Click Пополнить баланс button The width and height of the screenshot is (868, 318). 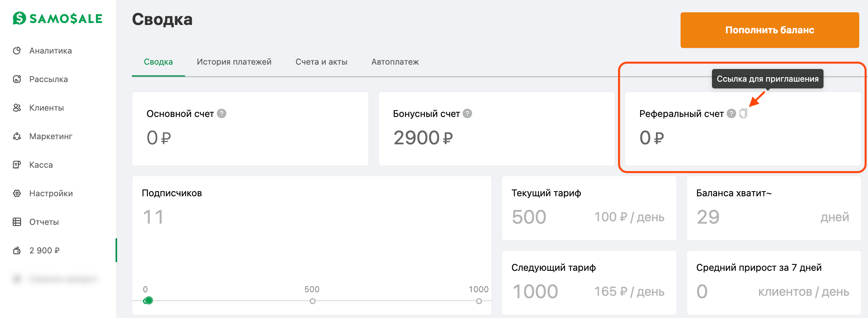pos(770,30)
